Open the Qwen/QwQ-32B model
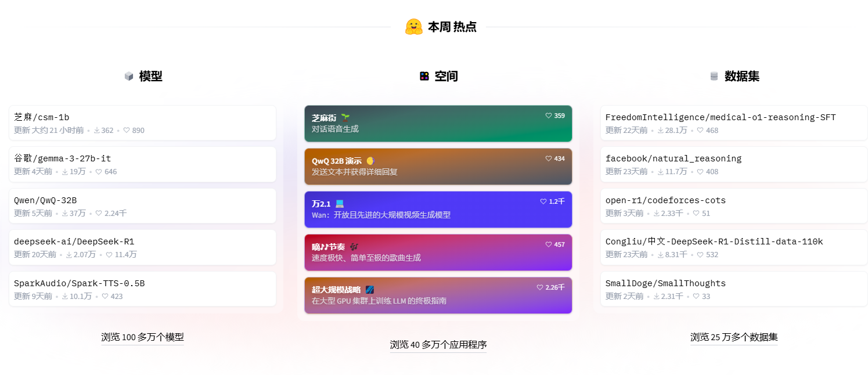This screenshot has height=375, width=868. point(142,206)
